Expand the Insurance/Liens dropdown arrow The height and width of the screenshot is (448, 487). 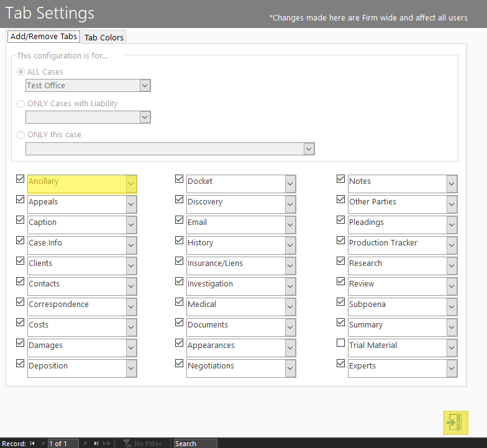pos(290,266)
